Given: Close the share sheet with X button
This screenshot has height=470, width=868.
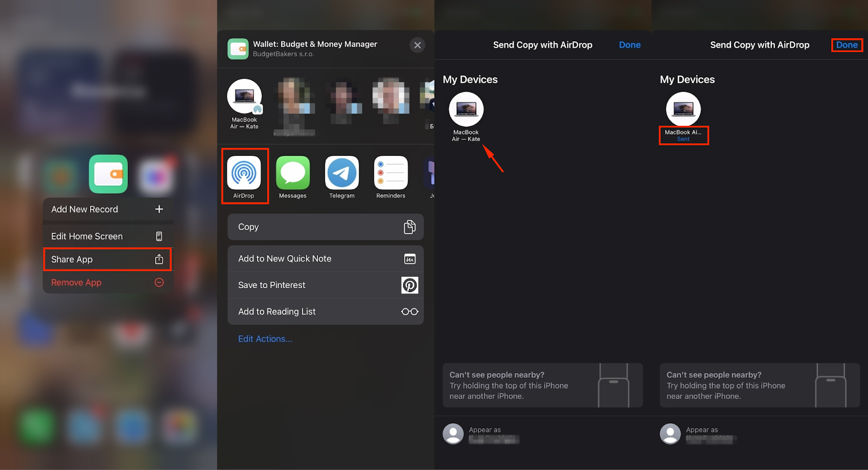Looking at the screenshot, I should (417, 45).
